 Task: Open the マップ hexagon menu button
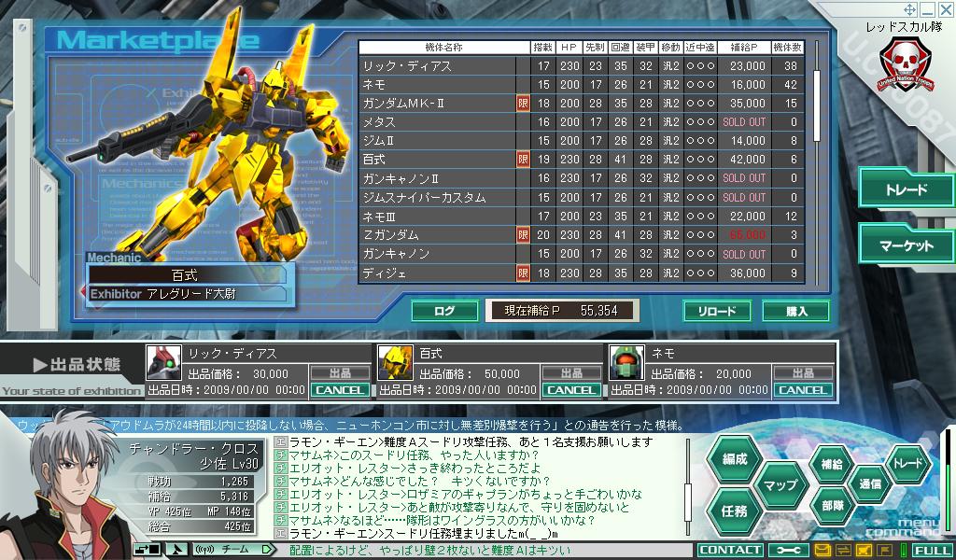coord(780,485)
